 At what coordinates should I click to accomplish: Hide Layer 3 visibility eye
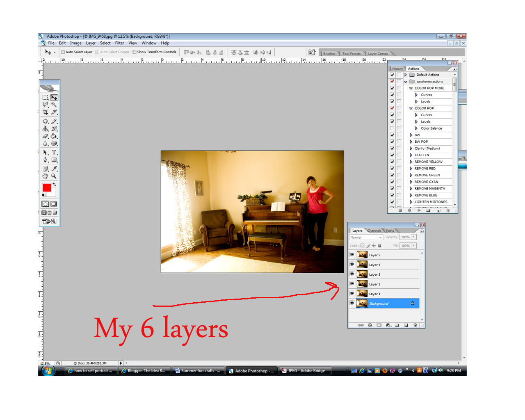[x=352, y=274]
